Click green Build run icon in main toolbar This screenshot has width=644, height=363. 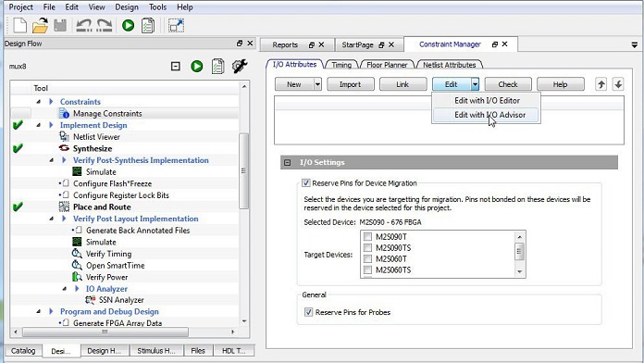[128, 26]
